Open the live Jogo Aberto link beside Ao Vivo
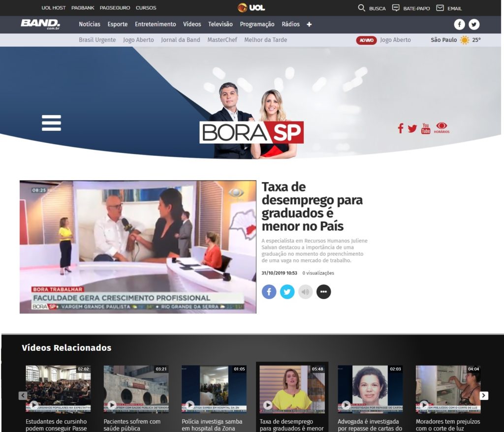Screen dimensions: 504x432 coord(395,40)
